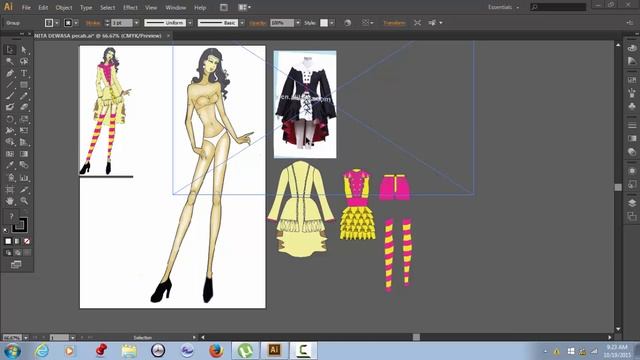Open Basic brush definition dropdown
Screen dimensions: 640x360
click(242, 23)
